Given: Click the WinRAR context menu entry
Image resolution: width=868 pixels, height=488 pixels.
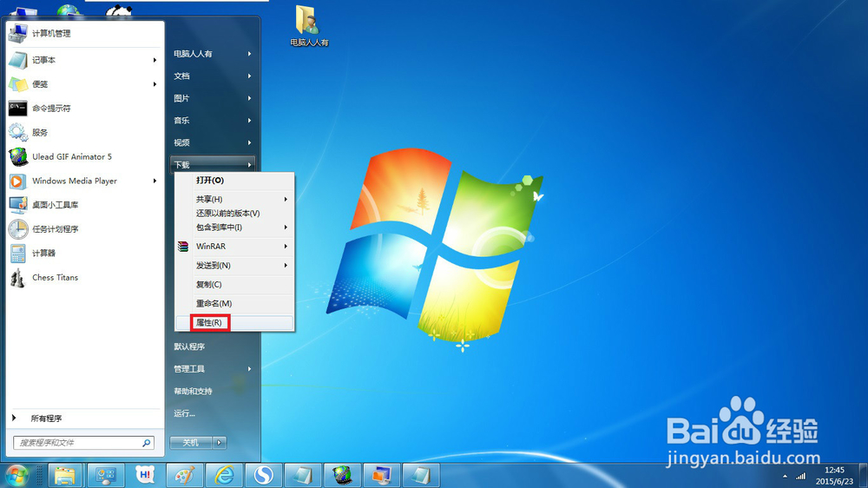Looking at the screenshot, I should click(234, 247).
